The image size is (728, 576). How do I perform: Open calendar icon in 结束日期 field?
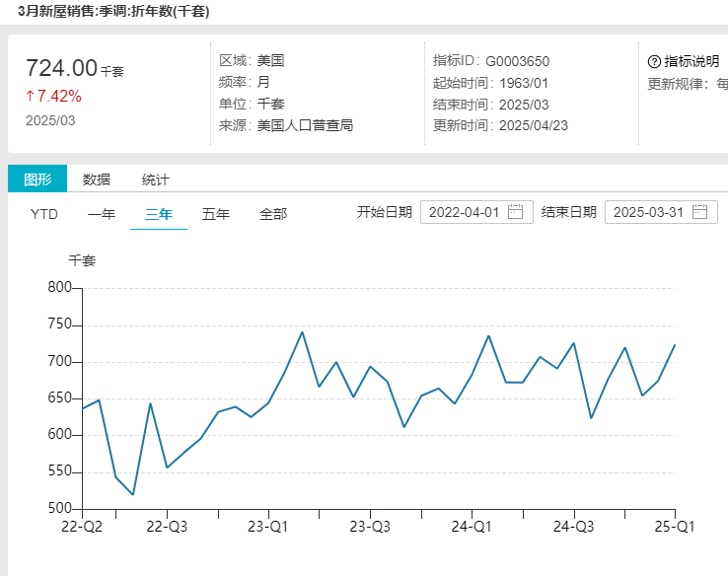tap(699, 212)
